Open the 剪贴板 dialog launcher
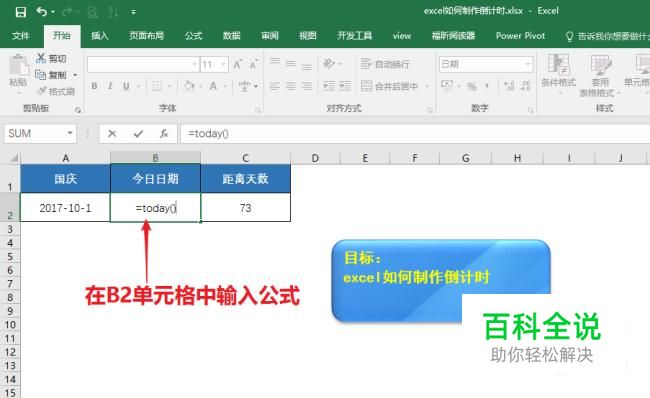The height and width of the screenshot is (398, 650). (x=78, y=110)
